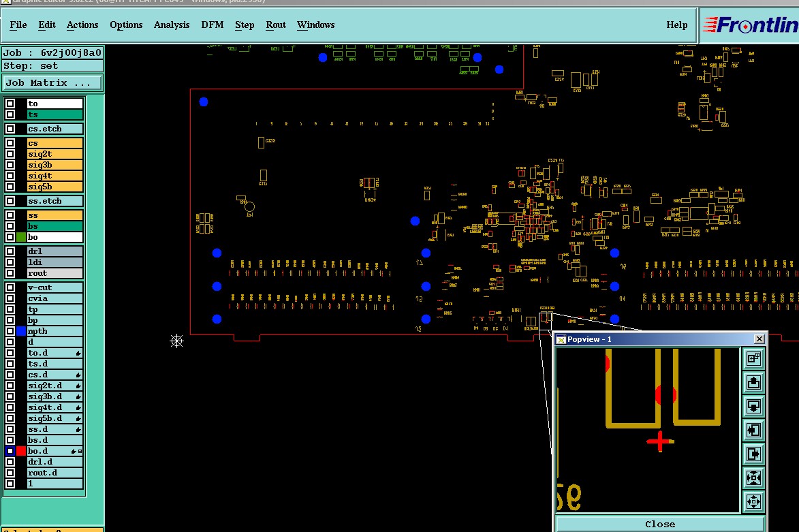Click inside the Popview zoomed preview area
This screenshot has height=532, width=799.
coord(648,430)
